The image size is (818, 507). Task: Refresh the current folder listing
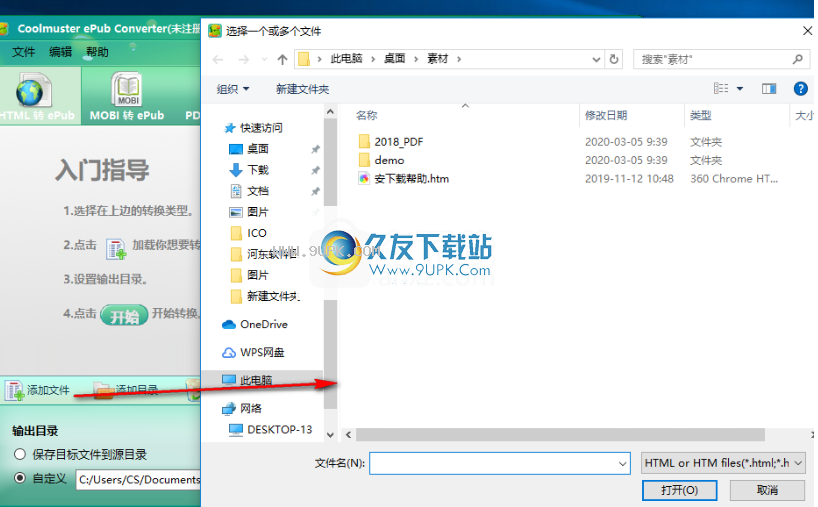[614, 59]
